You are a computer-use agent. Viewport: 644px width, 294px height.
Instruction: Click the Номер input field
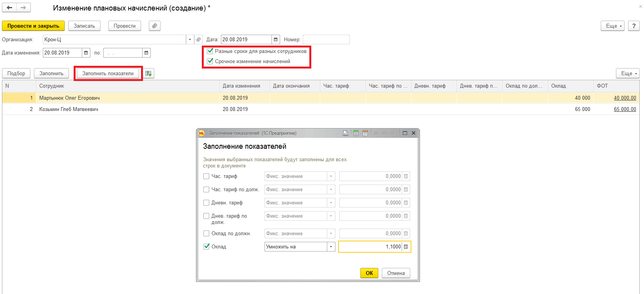[x=326, y=40]
